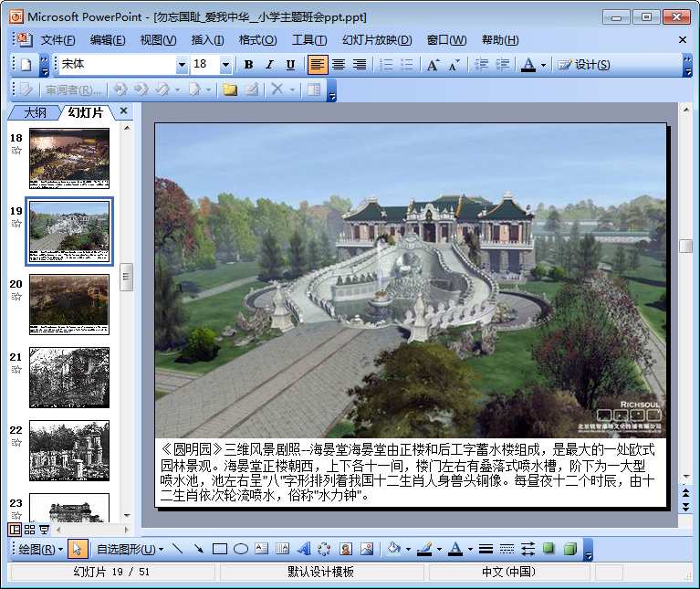Toggle underline formatting
Image resolution: width=700 pixels, height=589 pixels.
pyautogui.click(x=290, y=65)
